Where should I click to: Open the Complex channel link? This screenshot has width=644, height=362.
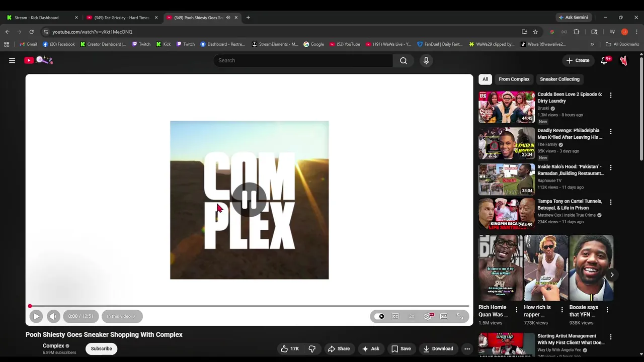pos(53,346)
